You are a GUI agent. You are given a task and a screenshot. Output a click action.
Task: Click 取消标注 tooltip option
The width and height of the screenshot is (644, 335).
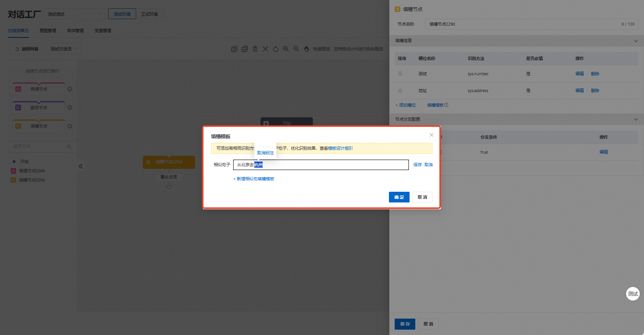(x=265, y=153)
